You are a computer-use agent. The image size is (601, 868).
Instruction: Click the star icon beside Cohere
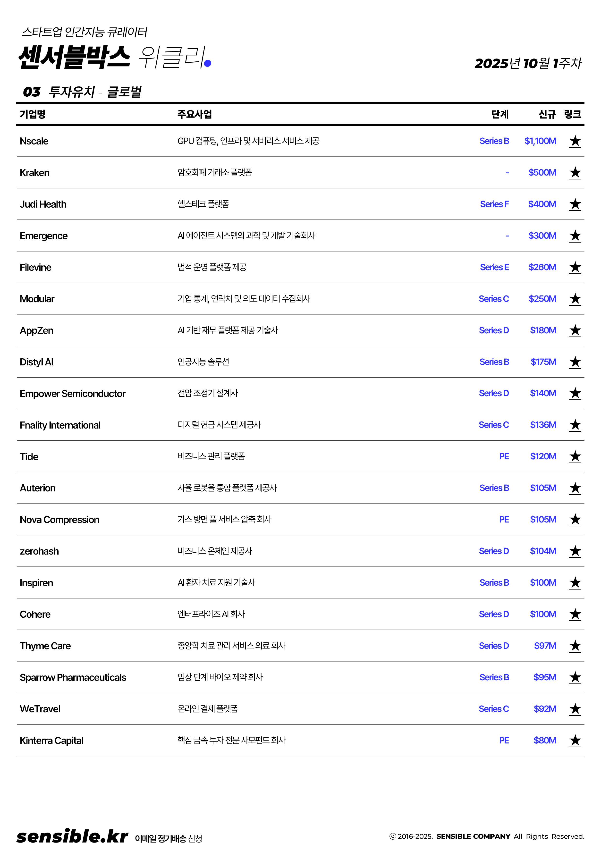(575, 615)
